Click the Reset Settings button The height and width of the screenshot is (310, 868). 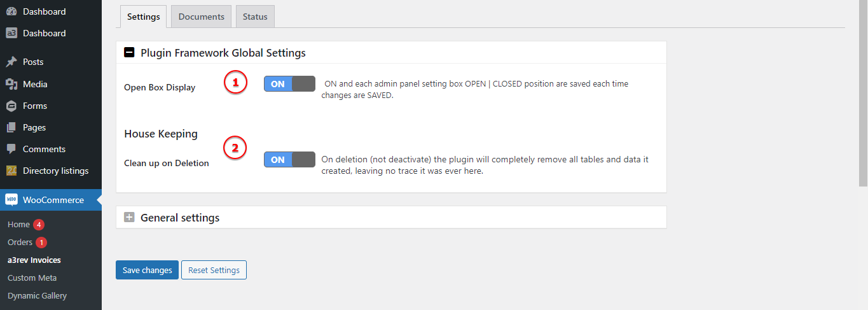tap(214, 270)
